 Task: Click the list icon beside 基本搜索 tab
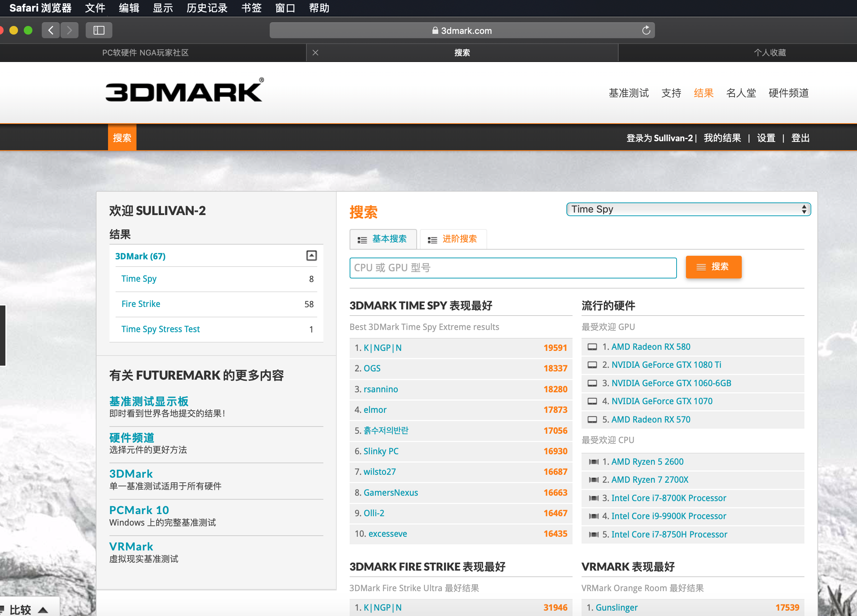pyautogui.click(x=362, y=239)
